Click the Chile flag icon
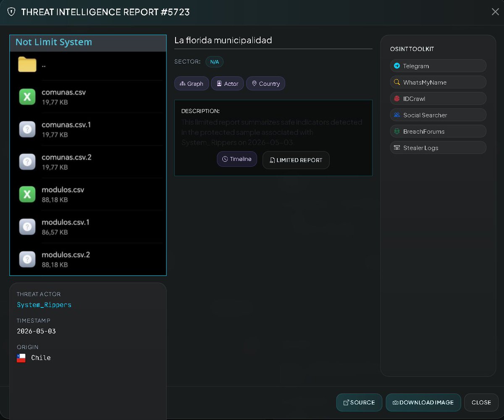 coord(21,358)
